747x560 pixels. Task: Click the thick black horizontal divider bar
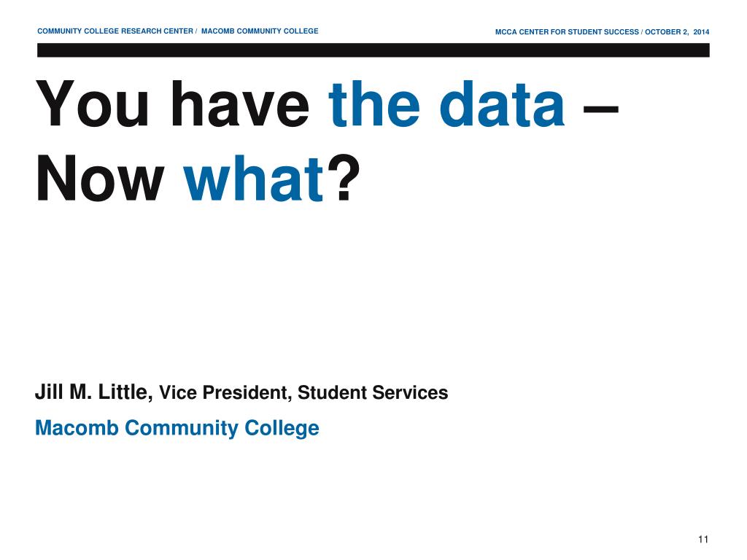coord(373,50)
